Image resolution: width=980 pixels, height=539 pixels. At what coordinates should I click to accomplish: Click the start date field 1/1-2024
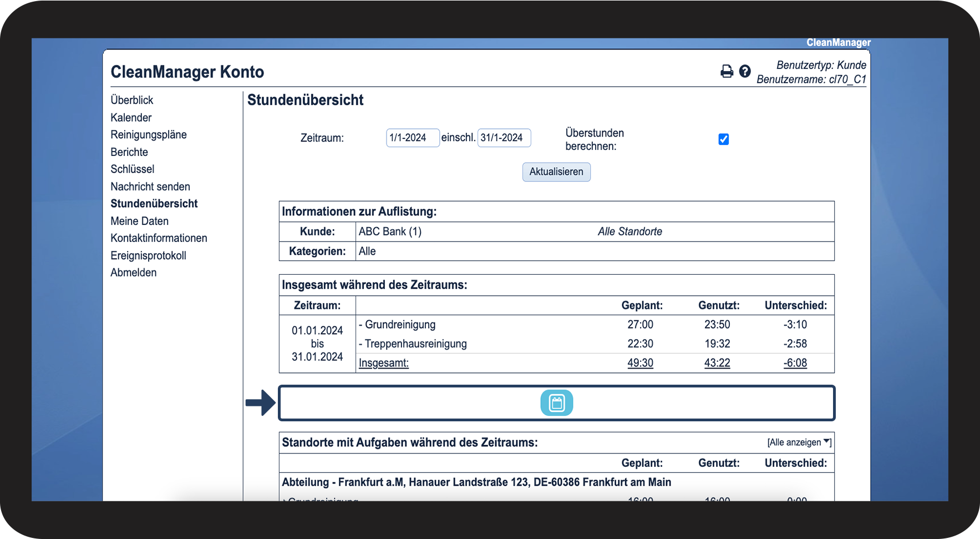click(x=412, y=138)
